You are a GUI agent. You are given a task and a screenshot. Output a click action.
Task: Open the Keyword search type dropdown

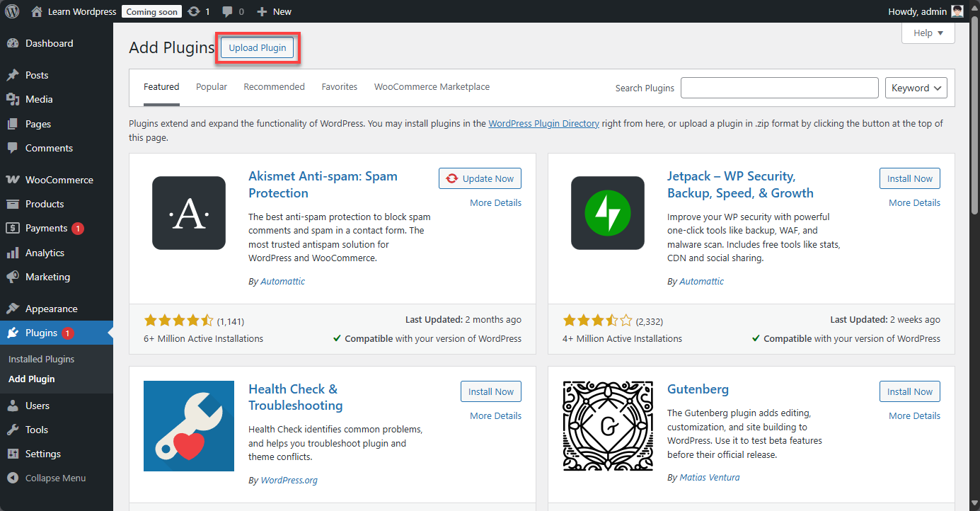(x=916, y=88)
